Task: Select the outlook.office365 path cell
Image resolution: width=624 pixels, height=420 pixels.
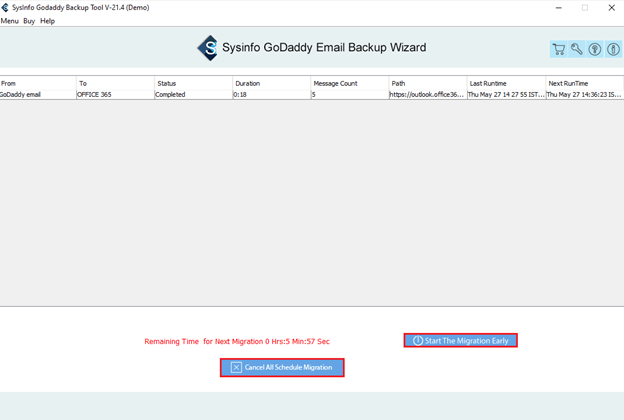Action: 427,95
